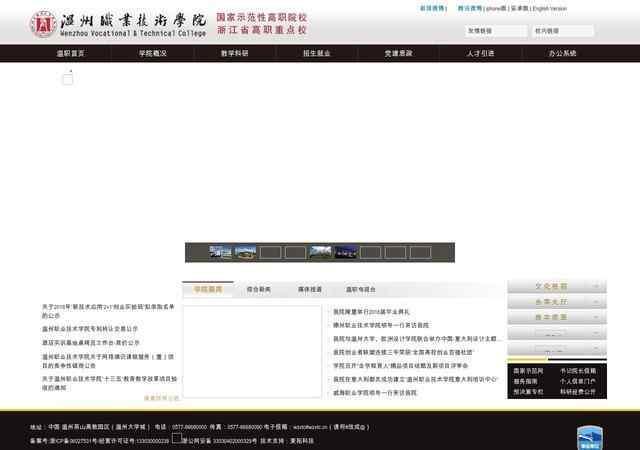Open news about 全国高校创业百强社团
Screen dimensions: 640x450
click(403, 352)
